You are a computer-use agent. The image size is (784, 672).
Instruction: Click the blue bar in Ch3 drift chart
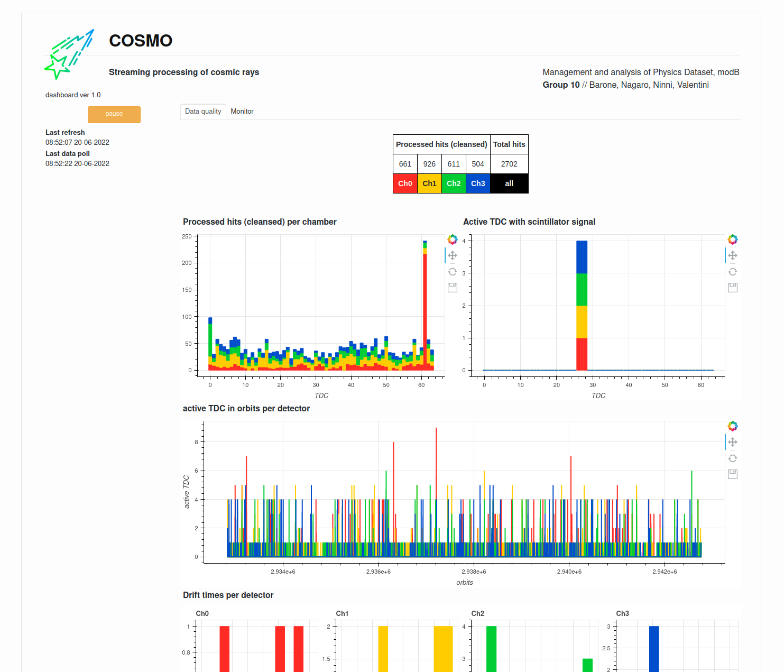[x=654, y=649]
